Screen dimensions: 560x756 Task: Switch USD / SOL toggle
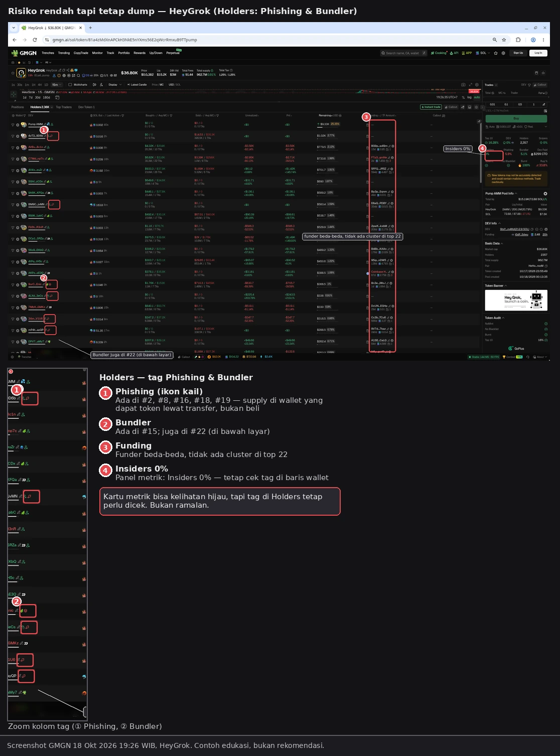[x=175, y=85]
